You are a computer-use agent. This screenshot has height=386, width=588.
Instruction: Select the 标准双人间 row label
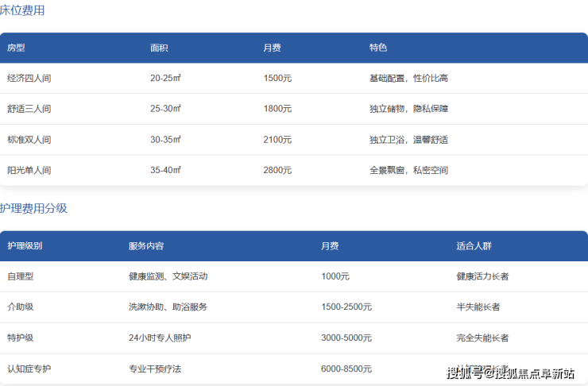(x=29, y=140)
